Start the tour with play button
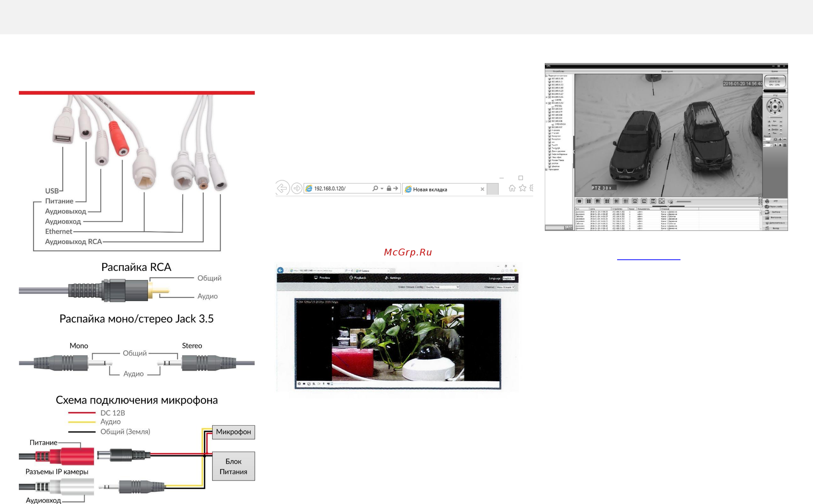 pos(776,145)
